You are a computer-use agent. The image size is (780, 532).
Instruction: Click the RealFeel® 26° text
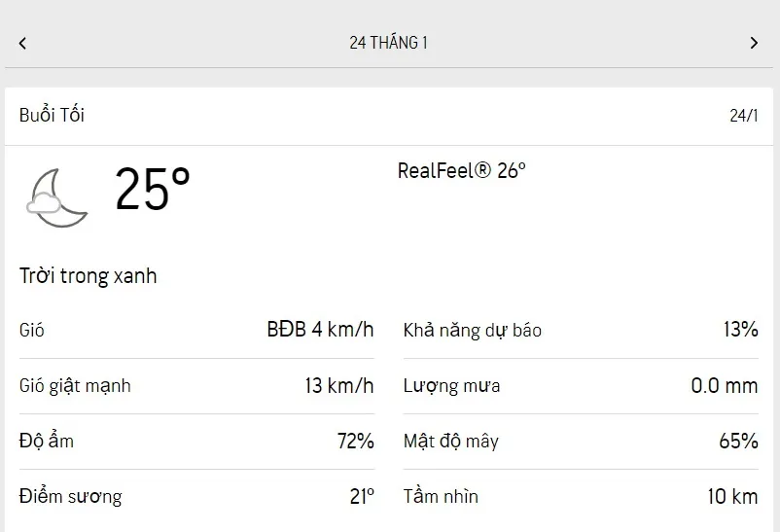click(x=461, y=171)
